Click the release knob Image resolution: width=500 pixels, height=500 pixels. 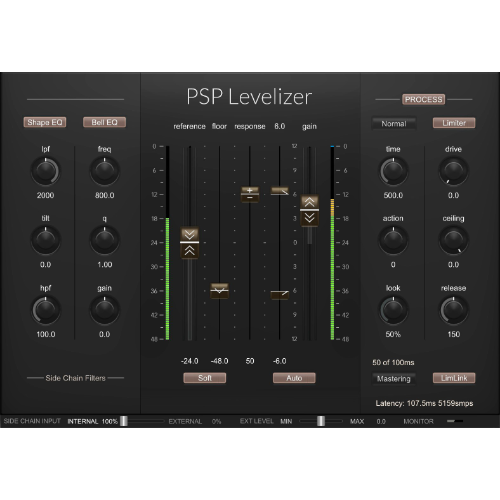tap(453, 310)
